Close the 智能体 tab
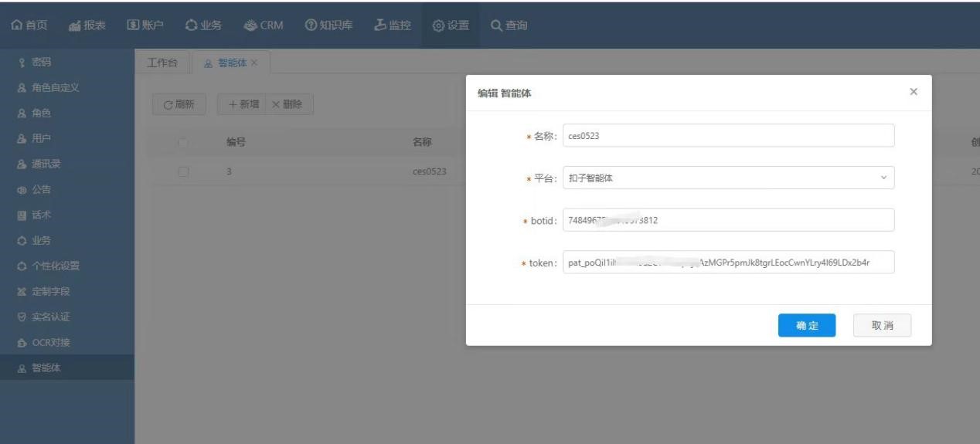The image size is (980, 444). click(254, 62)
